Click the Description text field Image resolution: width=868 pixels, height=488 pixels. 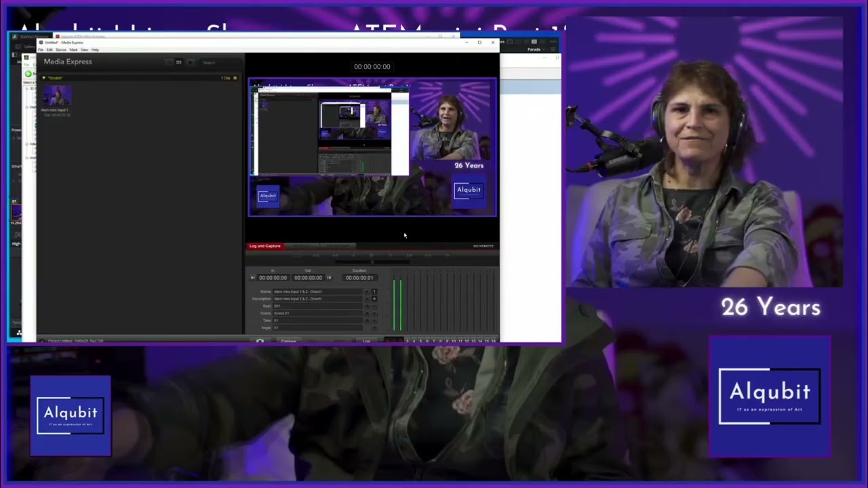[x=317, y=299]
